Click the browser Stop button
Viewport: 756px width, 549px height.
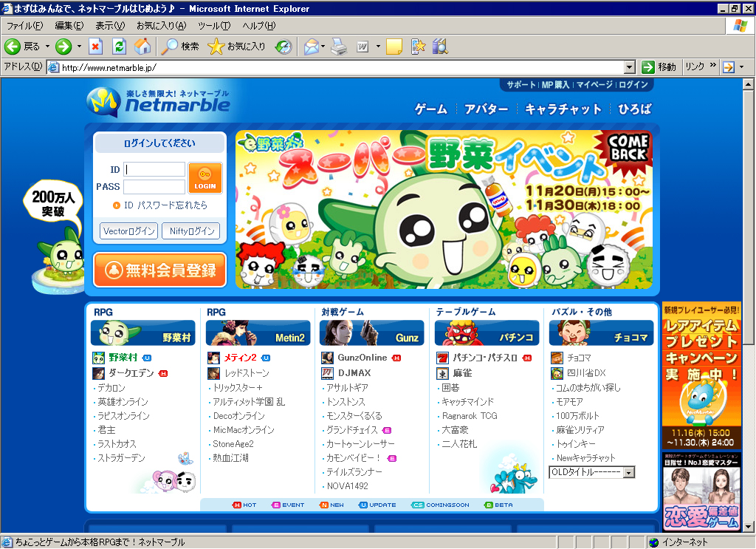coord(95,47)
